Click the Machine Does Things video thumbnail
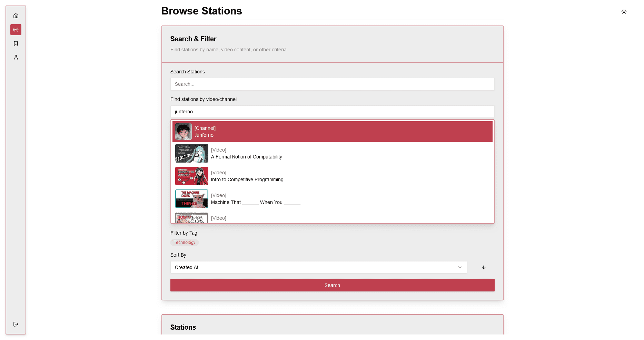This screenshot has width=644, height=340. [191, 199]
